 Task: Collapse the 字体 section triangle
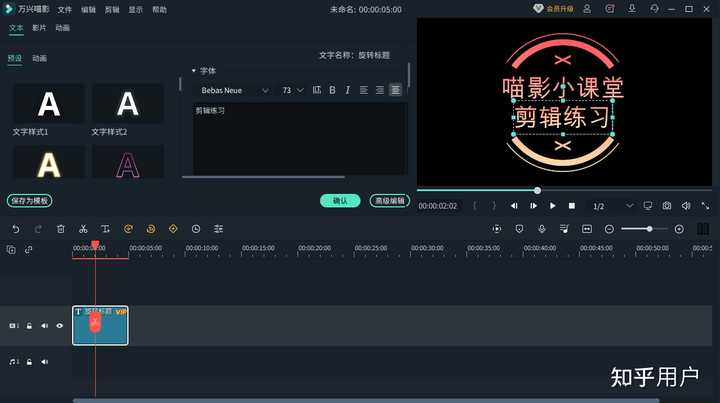coord(194,71)
